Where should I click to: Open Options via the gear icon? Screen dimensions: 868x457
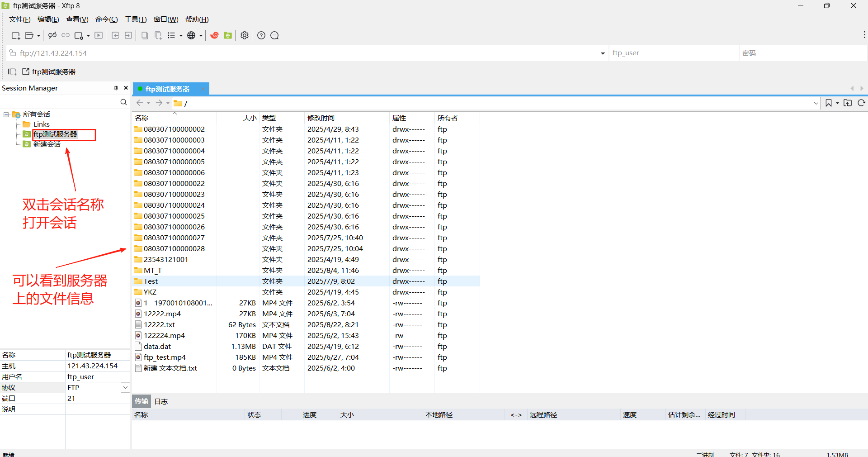click(245, 35)
